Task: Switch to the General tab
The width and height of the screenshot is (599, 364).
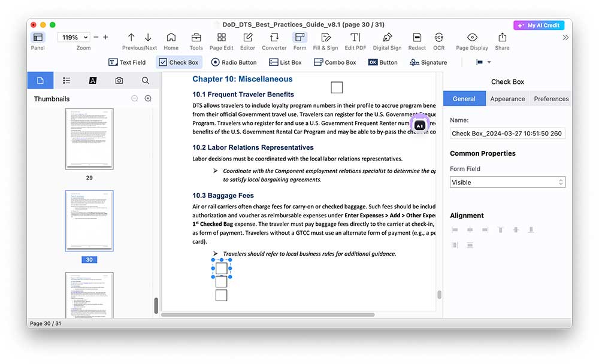Action: coord(464,99)
